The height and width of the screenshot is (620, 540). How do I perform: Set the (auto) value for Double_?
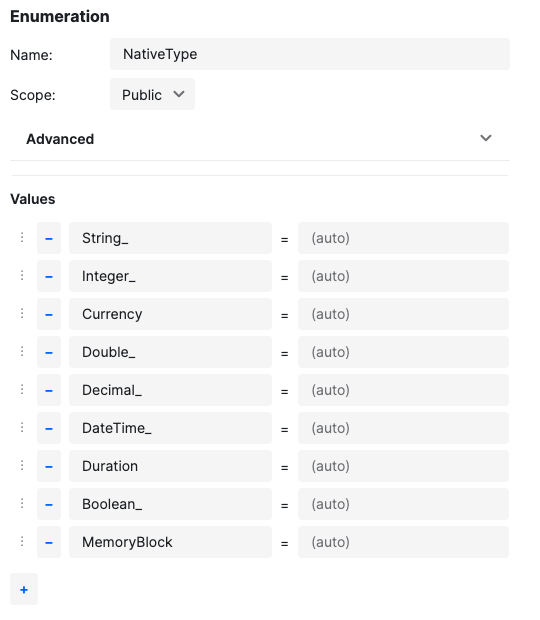coord(403,352)
